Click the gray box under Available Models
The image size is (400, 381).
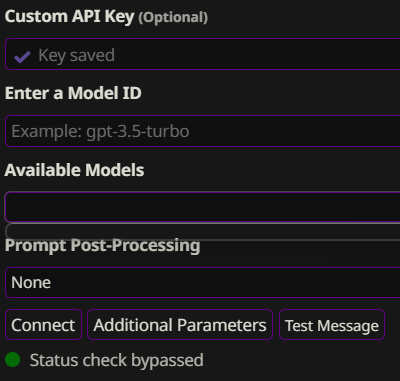click(203, 231)
